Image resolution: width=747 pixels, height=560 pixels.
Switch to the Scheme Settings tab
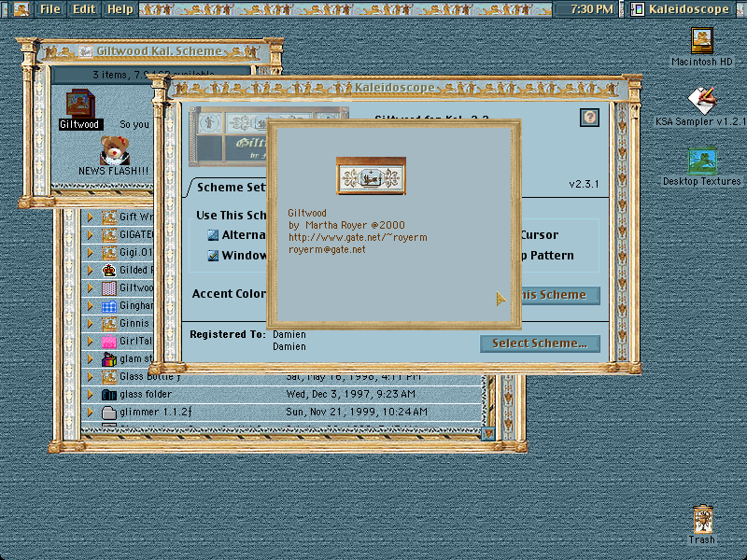tap(230, 188)
